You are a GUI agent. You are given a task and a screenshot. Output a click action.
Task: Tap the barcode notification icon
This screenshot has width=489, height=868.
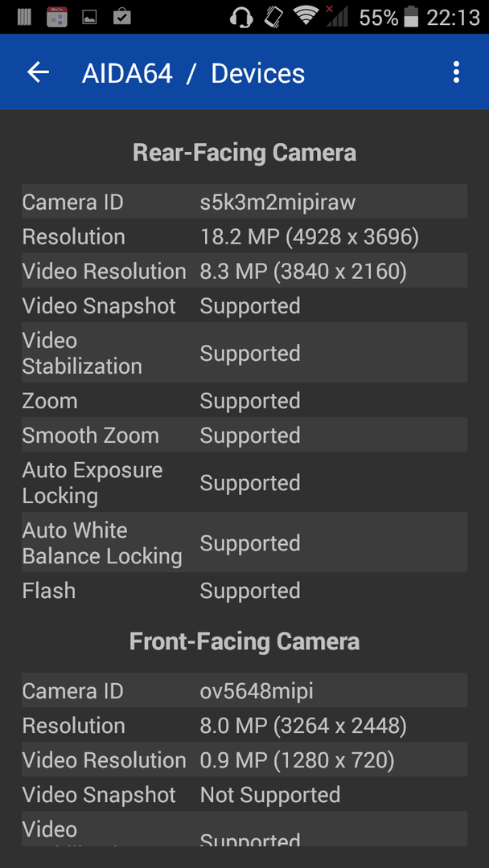click(x=24, y=17)
